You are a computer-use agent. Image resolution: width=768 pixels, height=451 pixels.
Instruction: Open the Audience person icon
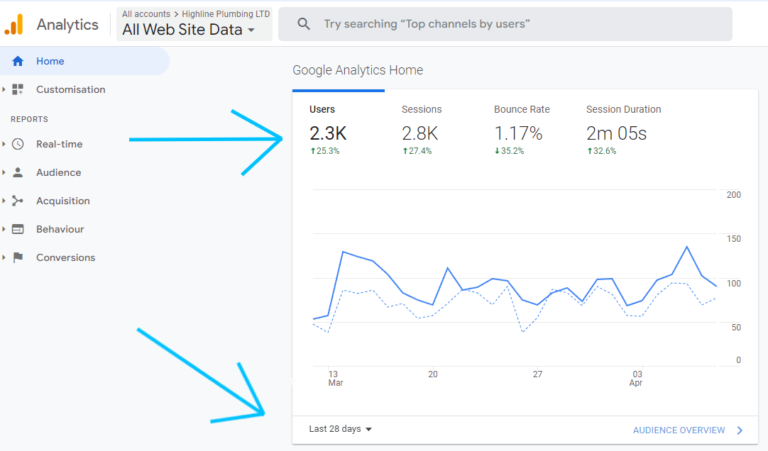point(18,172)
